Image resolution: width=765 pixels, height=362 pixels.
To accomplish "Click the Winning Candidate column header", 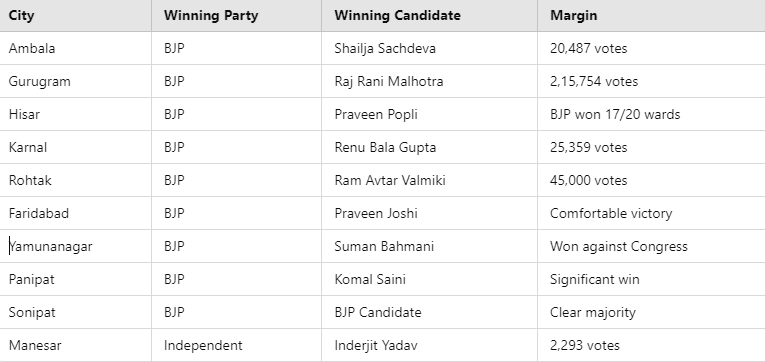I will coord(429,16).
